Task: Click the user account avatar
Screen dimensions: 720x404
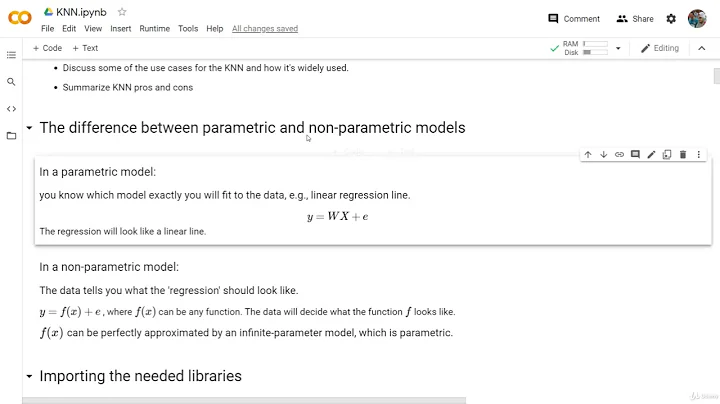Action: pyautogui.click(x=697, y=19)
